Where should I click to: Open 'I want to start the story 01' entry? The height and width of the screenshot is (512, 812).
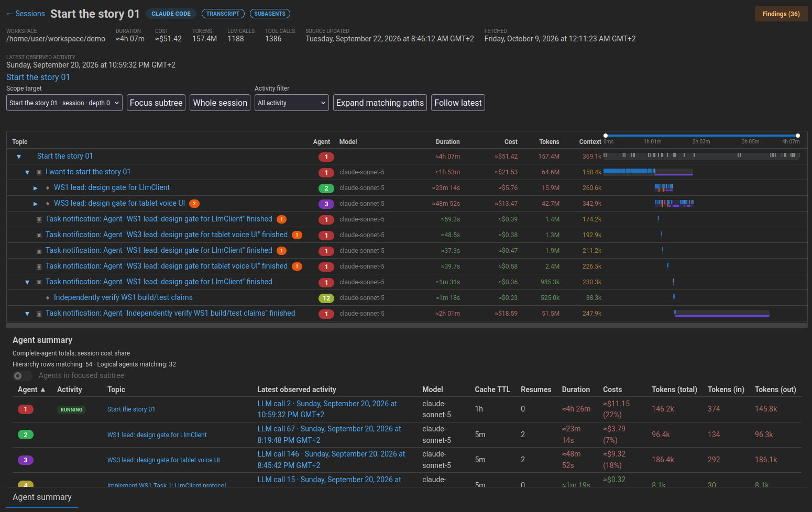point(88,172)
